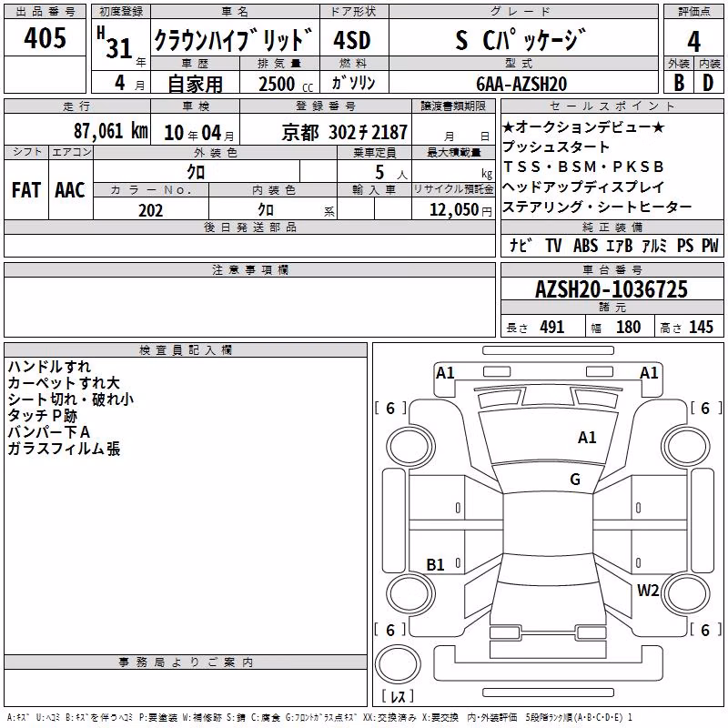The height and width of the screenshot is (728, 728).
Task: Select shift type "FAT"
Action: (26, 190)
